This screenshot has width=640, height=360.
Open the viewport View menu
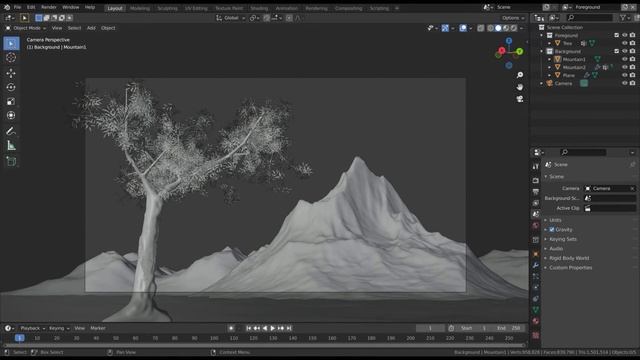pos(57,28)
